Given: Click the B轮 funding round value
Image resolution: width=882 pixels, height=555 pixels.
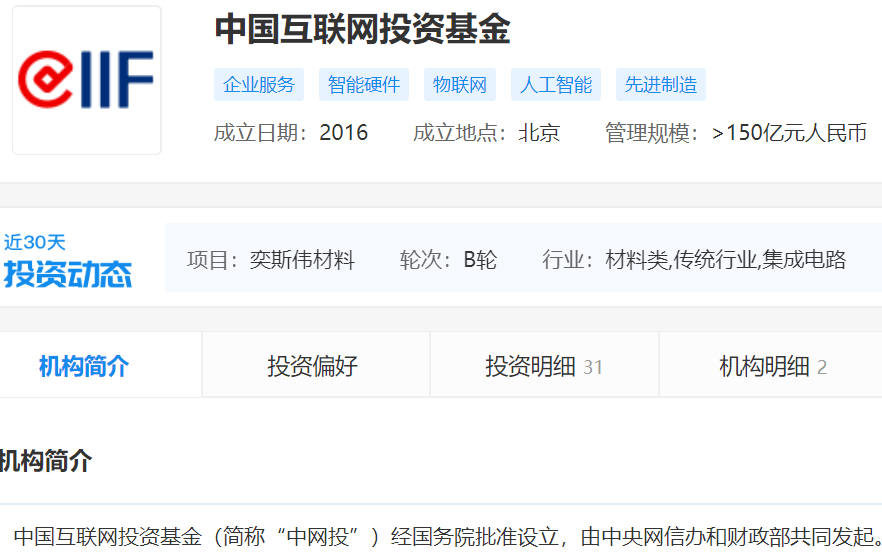Looking at the screenshot, I should click(x=480, y=260).
